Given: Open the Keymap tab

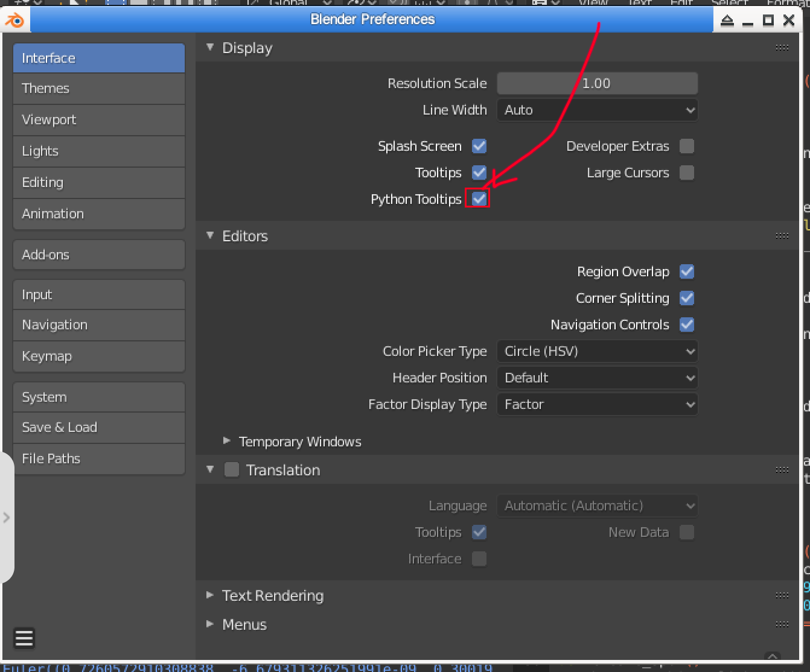Looking at the screenshot, I should pos(99,356).
